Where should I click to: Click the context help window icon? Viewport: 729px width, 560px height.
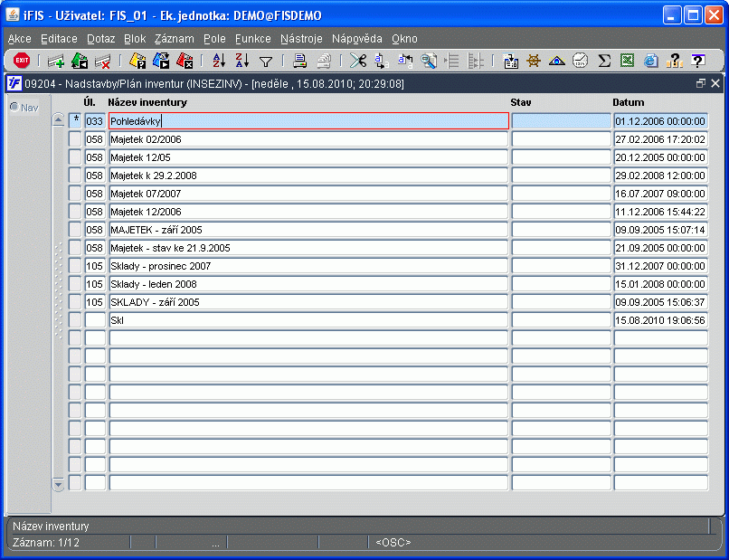point(698,61)
